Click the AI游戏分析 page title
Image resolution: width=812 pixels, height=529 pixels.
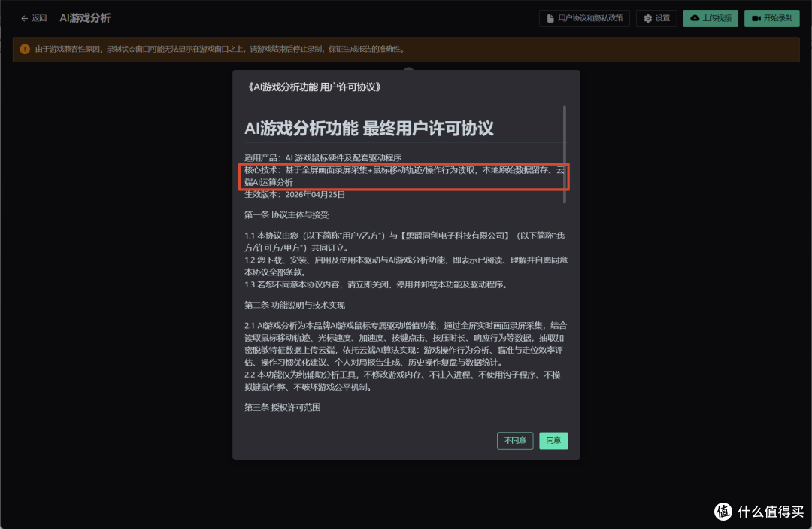click(85, 18)
